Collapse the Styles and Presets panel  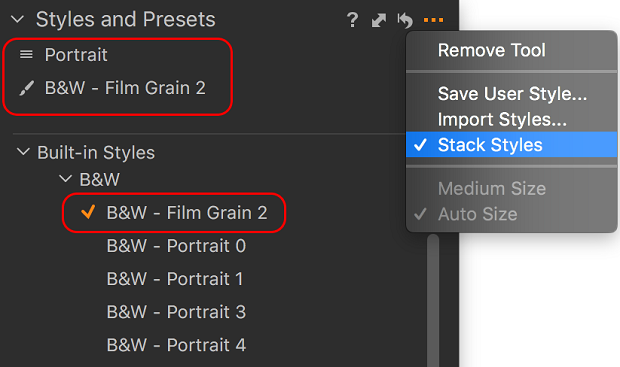17,19
